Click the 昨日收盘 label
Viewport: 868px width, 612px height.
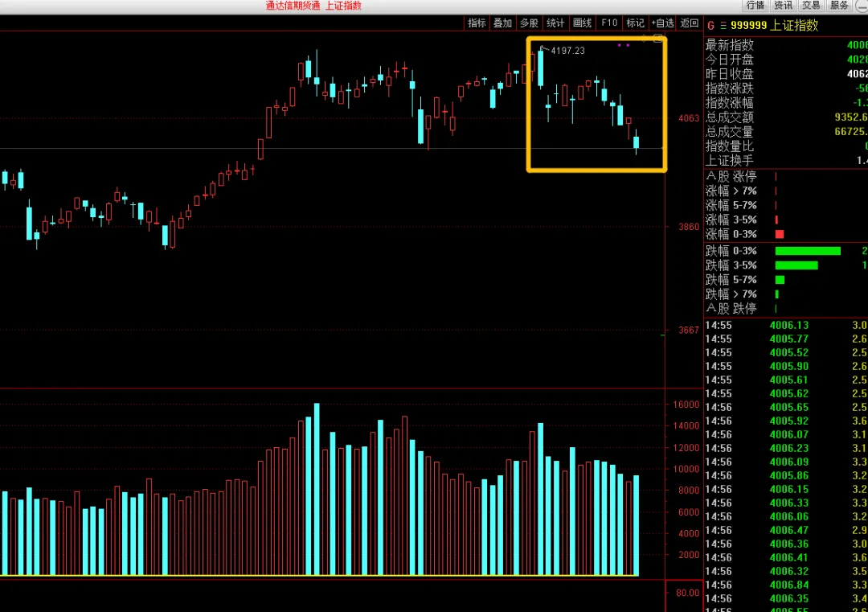(x=729, y=74)
